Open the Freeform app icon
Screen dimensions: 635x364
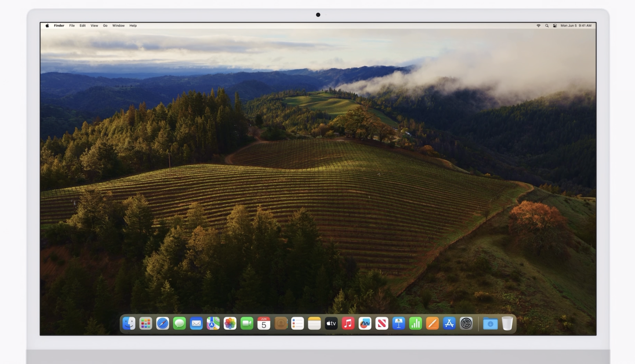365,323
